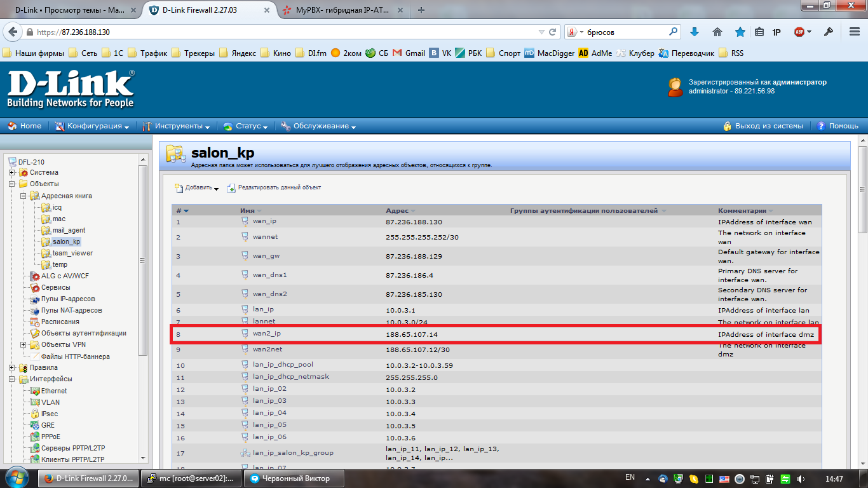Open MacDigger bookmark
This screenshot has width=868, height=488.
(x=550, y=53)
